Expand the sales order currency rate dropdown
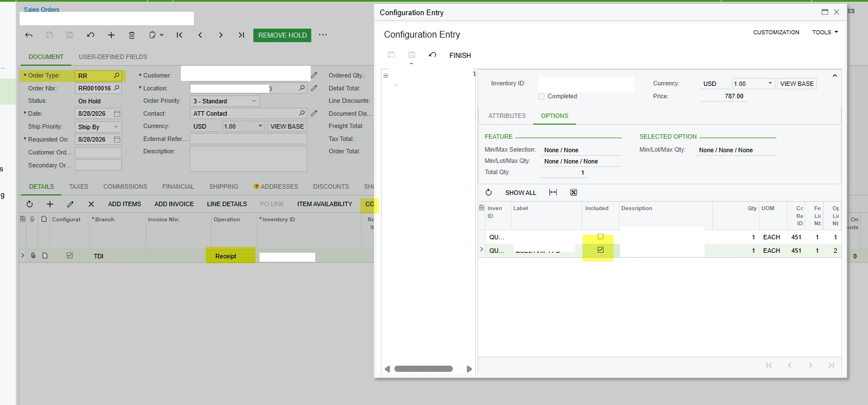 click(261, 126)
